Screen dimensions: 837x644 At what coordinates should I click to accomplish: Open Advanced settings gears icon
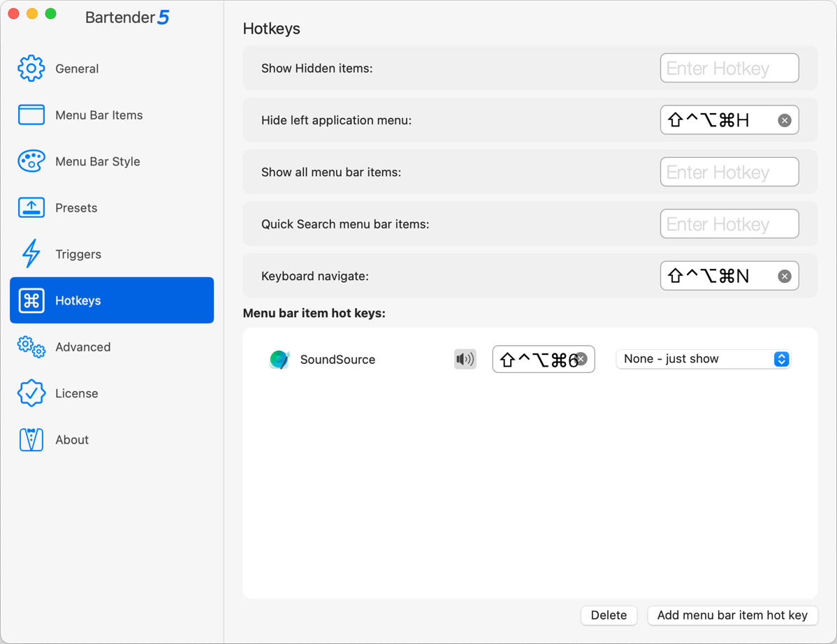[31, 346]
